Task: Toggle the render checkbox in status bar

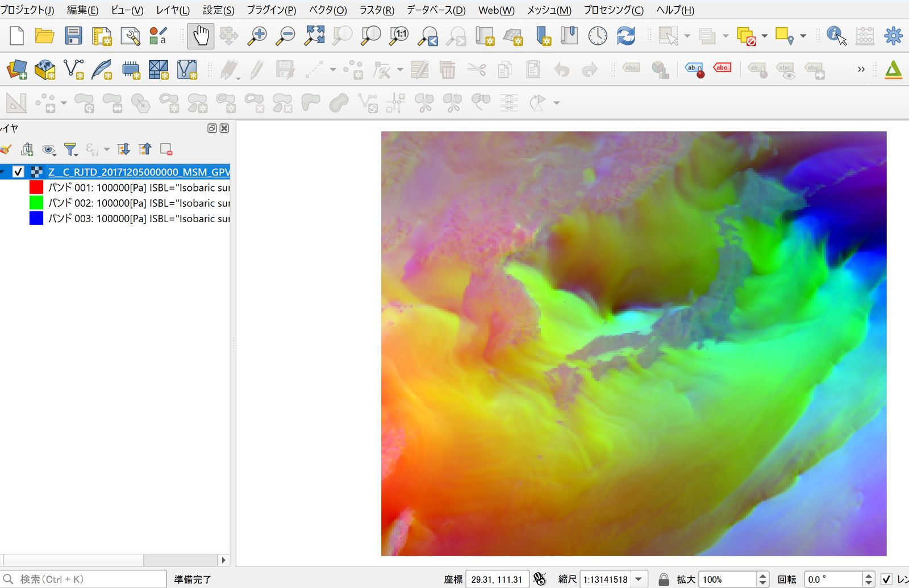Action: point(886,579)
